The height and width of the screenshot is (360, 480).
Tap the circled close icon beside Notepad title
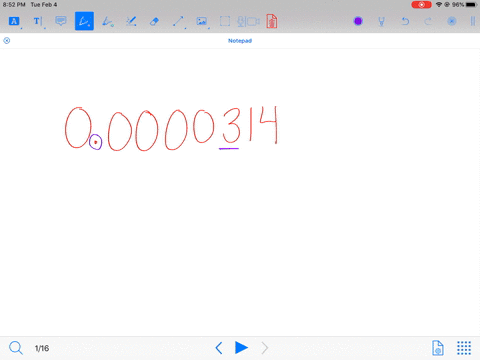(7, 41)
